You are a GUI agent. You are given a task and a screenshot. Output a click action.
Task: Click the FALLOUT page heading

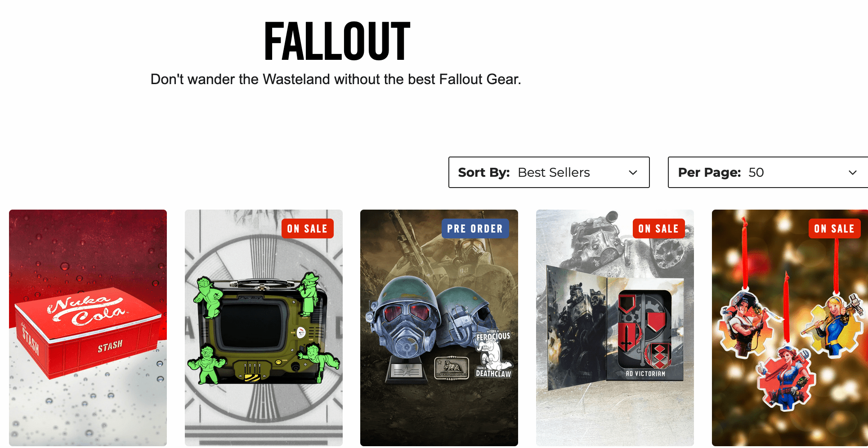coord(337,41)
